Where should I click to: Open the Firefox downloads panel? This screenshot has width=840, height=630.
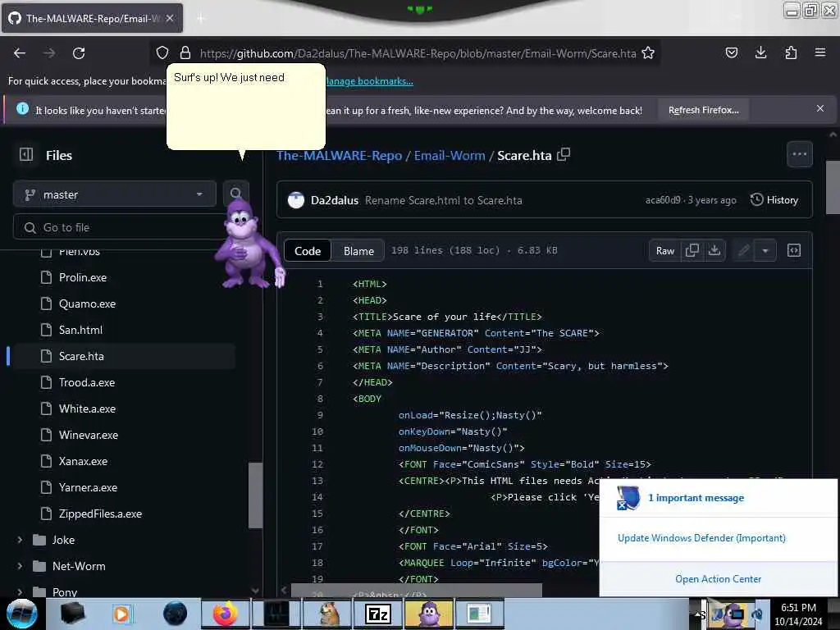pos(760,52)
